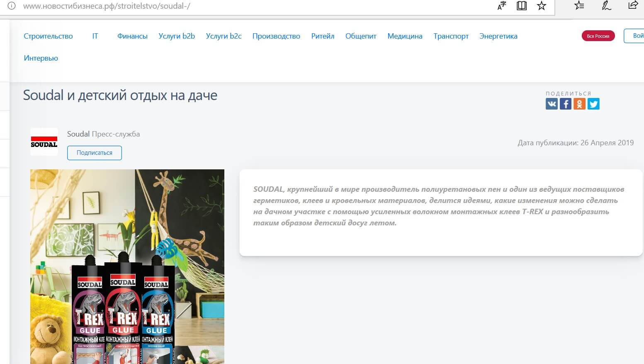Share article on VK
Viewport: 644px width, 364px height.
click(x=552, y=104)
